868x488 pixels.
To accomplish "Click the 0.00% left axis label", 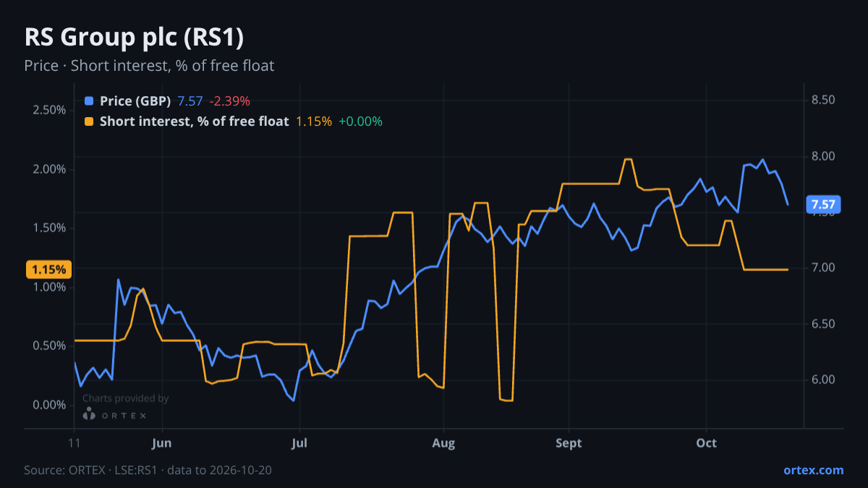I will point(49,405).
